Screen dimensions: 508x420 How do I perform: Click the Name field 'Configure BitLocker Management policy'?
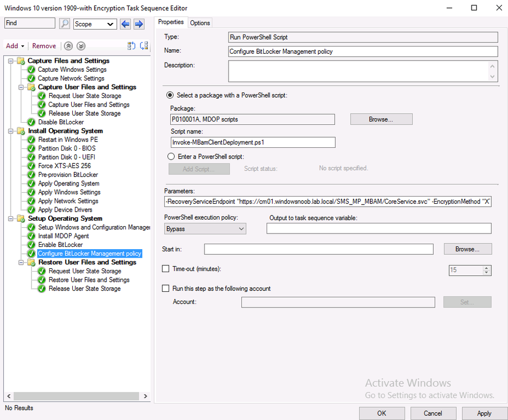coord(363,52)
